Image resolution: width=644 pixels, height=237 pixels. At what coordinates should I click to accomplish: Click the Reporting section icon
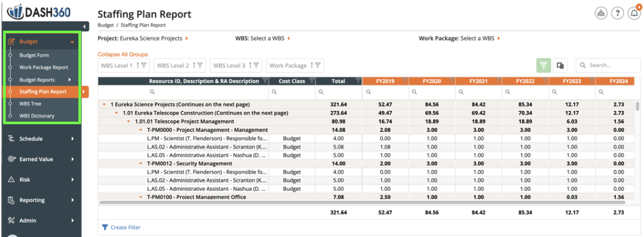pos(11,200)
